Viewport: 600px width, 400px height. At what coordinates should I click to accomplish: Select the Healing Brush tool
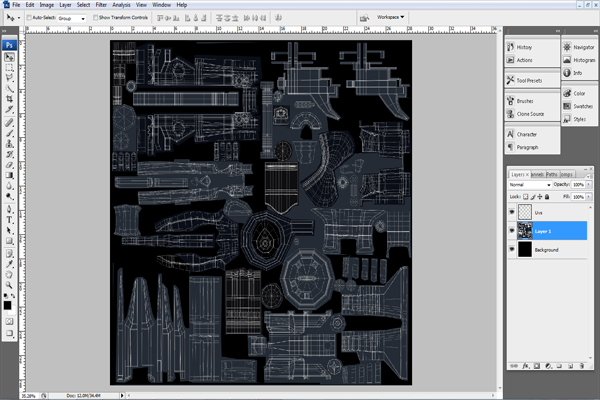click(x=10, y=122)
